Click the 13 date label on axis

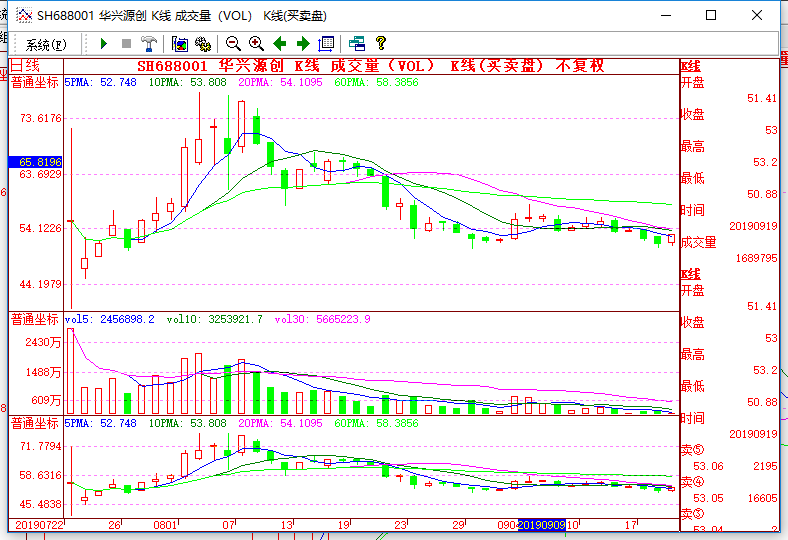click(x=287, y=525)
